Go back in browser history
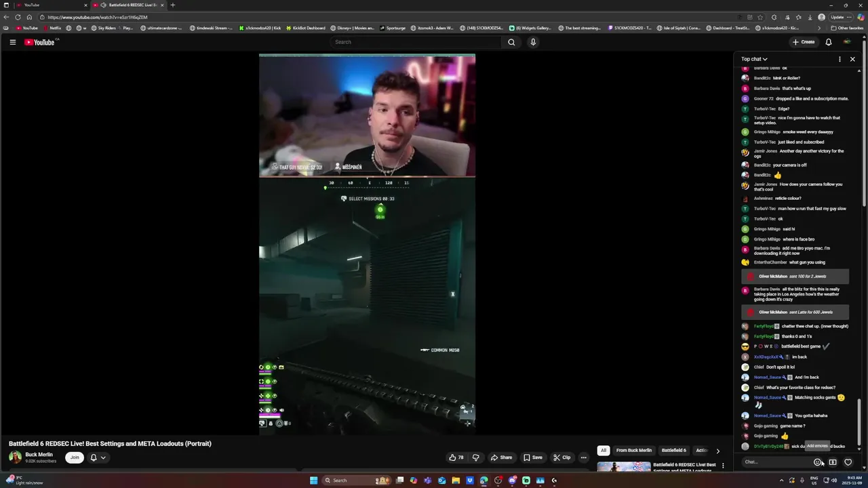This screenshot has height=488, width=868. tap(6, 17)
